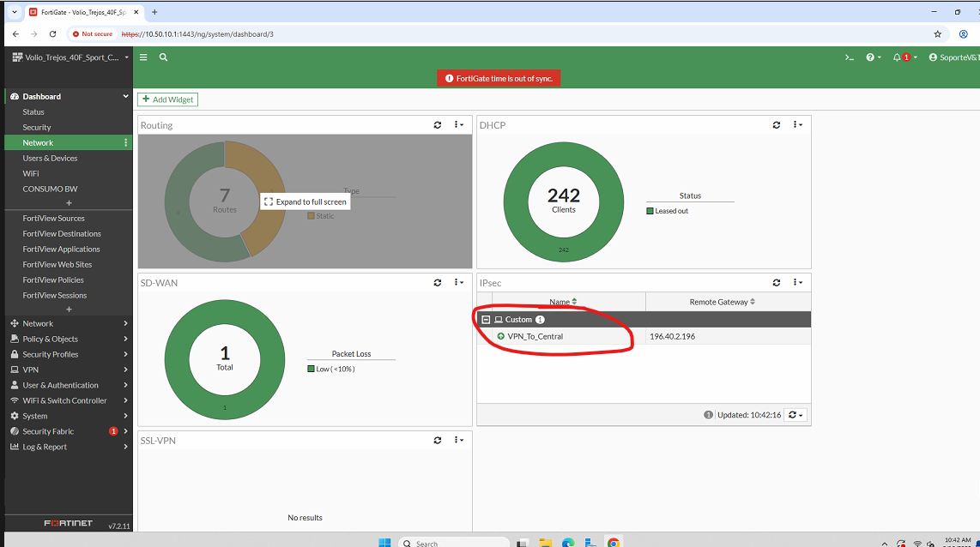Click the Not secure site badge
980x547 pixels.
coord(93,34)
